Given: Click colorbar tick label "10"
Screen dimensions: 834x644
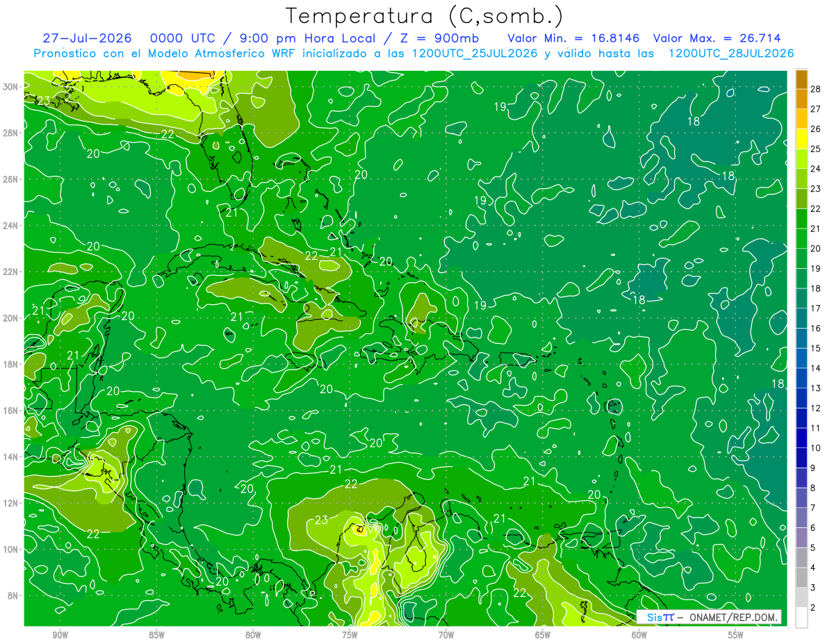Looking at the screenshot, I should pyautogui.click(x=816, y=448).
